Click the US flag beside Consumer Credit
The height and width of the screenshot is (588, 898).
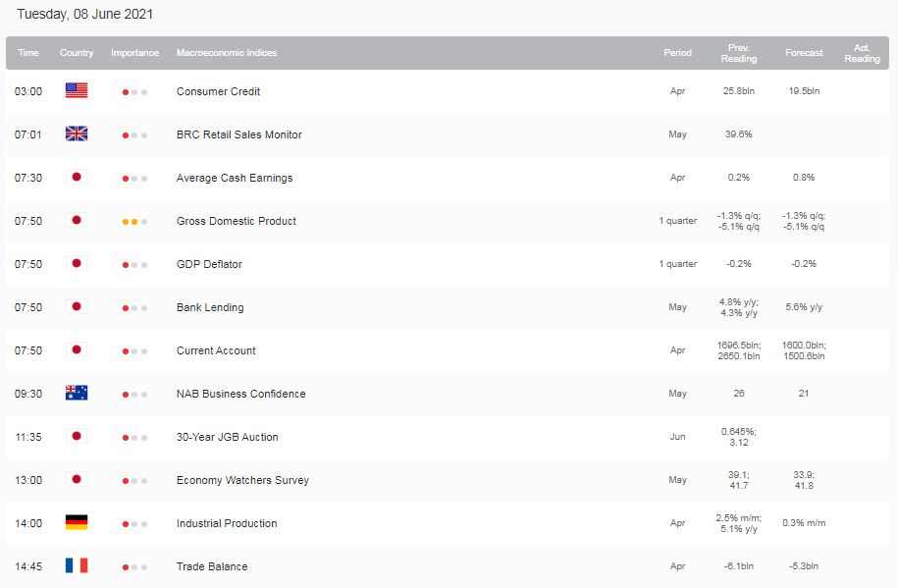coord(77,90)
